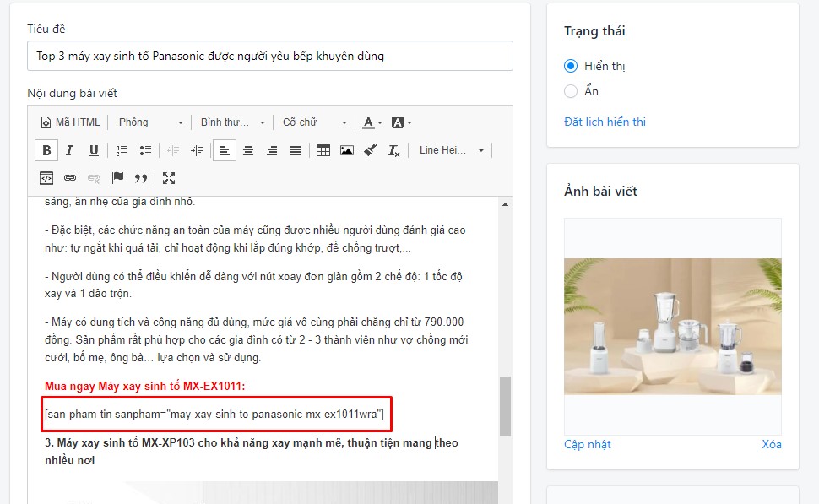Image resolution: width=819 pixels, height=504 pixels.
Task: Click the editor vertical scrollbar thumb
Action: tap(505, 406)
